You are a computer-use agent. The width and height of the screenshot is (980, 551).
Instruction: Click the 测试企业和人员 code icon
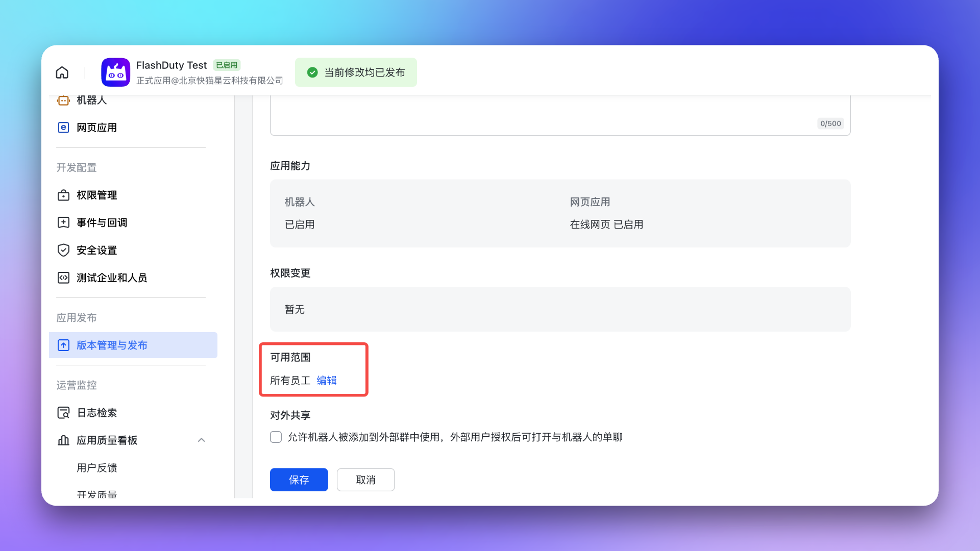click(x=63, y=278)
